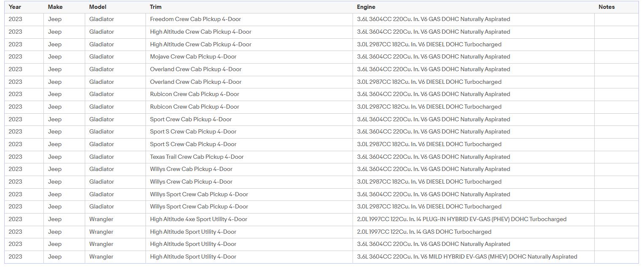644x267 pixels.
Task: Click the Trim column header
Action: point(156,7)
